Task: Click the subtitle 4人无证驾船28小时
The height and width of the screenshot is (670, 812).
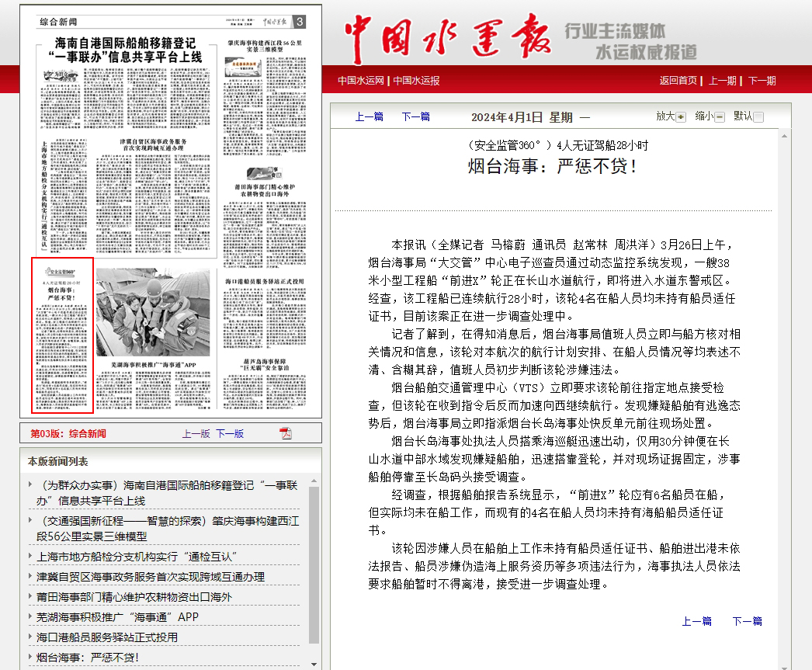Action: pyautogui.click(x=602, y=145)
